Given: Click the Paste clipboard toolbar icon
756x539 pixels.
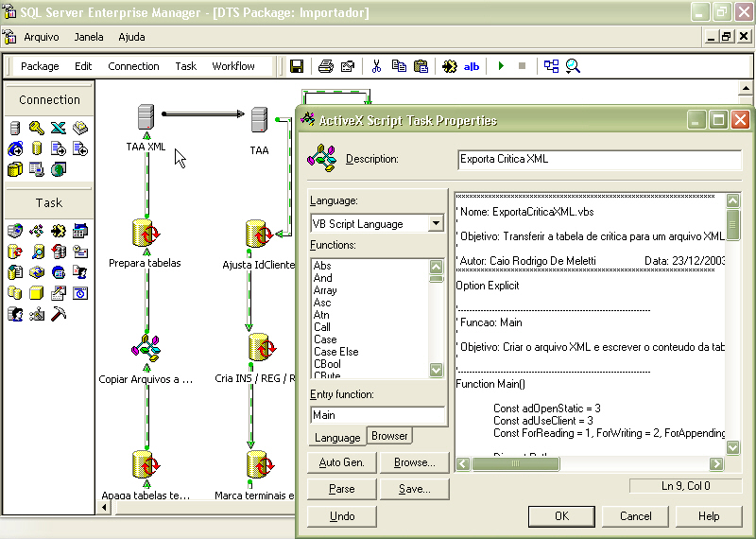Looking at the screenshot, I should pyautogui.click(x=421, y=66).
